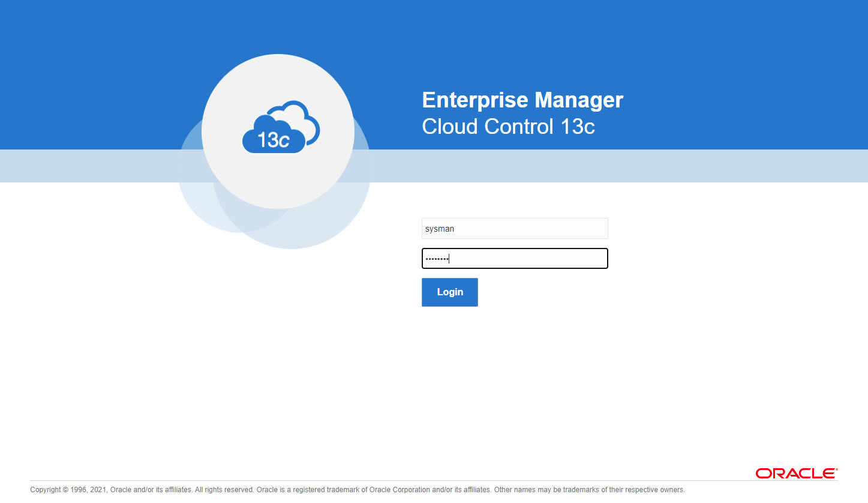This screenshot has height=503, width=868.
Task: Click the Oracle copyright notice text
Action: (358, 490)
